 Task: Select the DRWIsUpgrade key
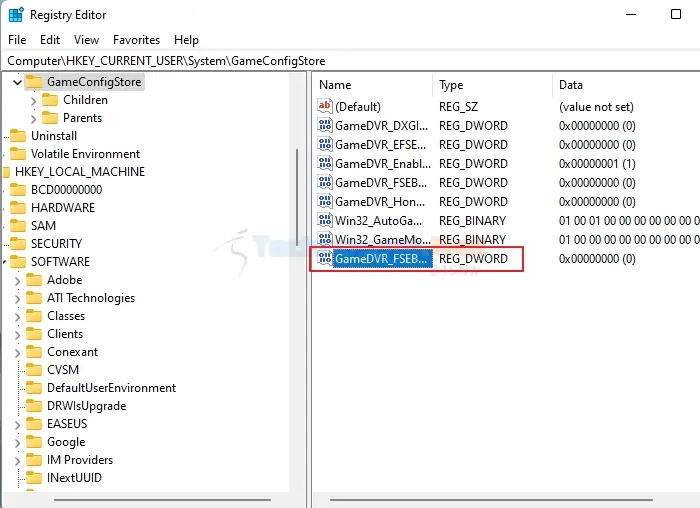(87, 406)
